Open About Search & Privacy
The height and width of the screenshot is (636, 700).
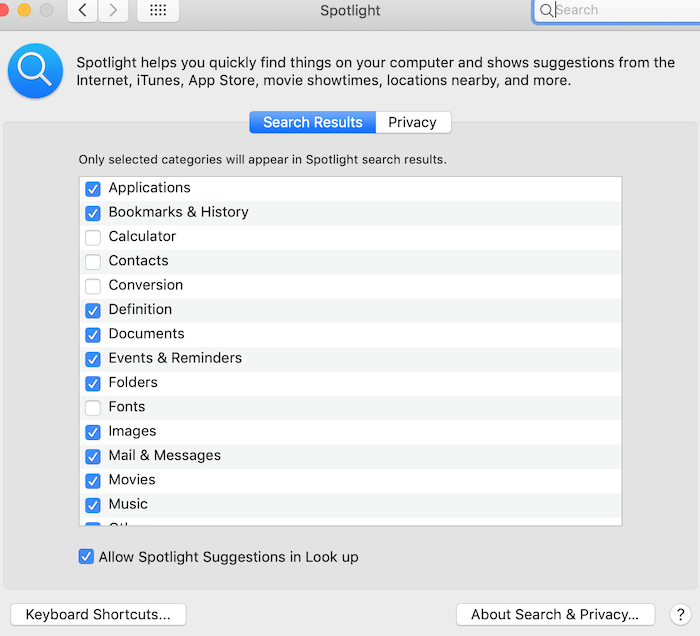[x=555, y=615]
